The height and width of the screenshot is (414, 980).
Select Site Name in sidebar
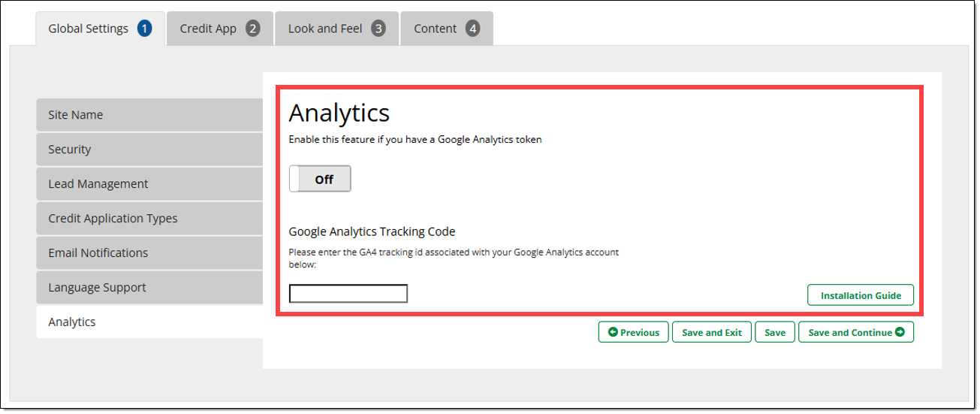coord(149,115)
